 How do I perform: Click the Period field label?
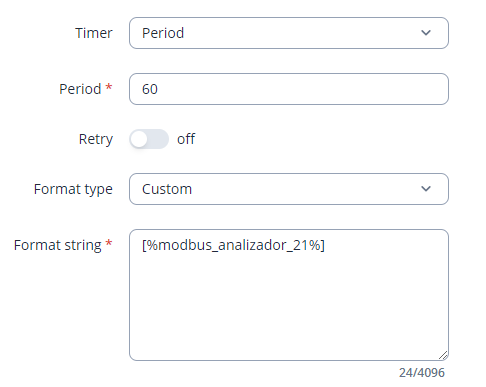tap(80, 89)
